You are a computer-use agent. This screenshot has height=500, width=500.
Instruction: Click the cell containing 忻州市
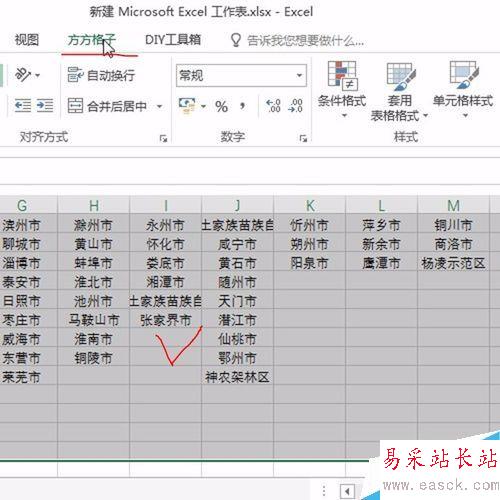pos(310,225)
